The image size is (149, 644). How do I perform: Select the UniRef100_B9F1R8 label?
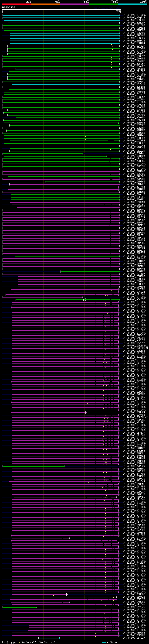click(x=133, y=87)
